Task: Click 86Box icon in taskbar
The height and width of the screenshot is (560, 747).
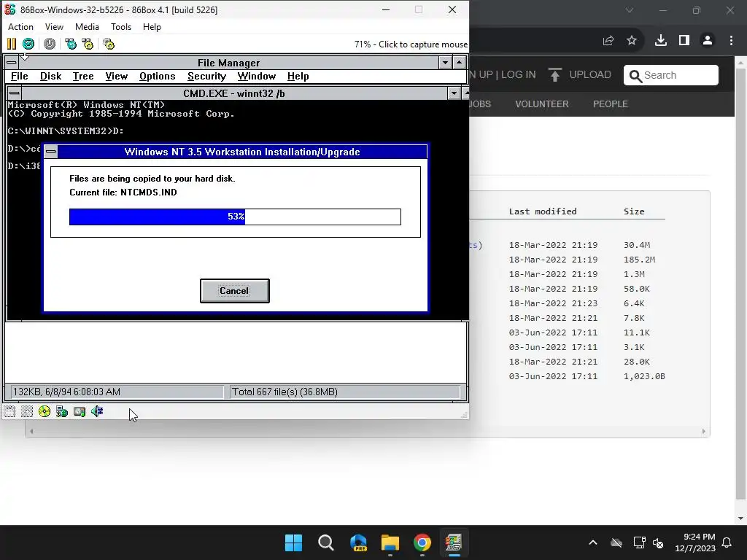Action: coord(454,542)
